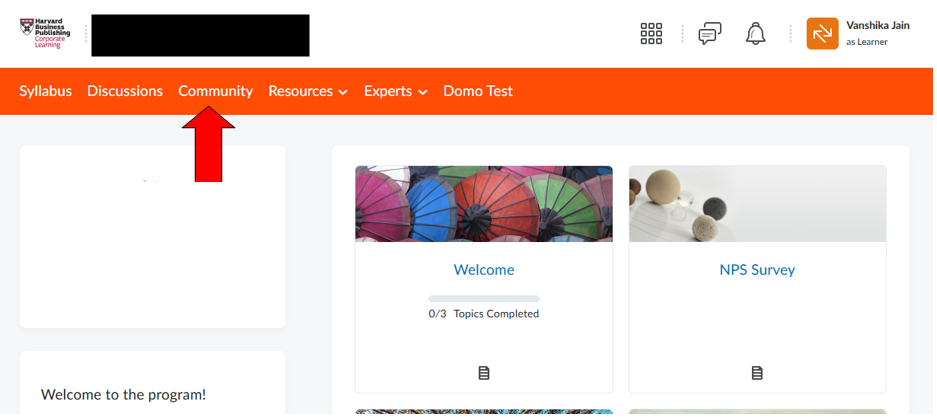The width and height of the screenshot is (937, 418).
Task: Open the Discussions nav item
Action: 125,91
